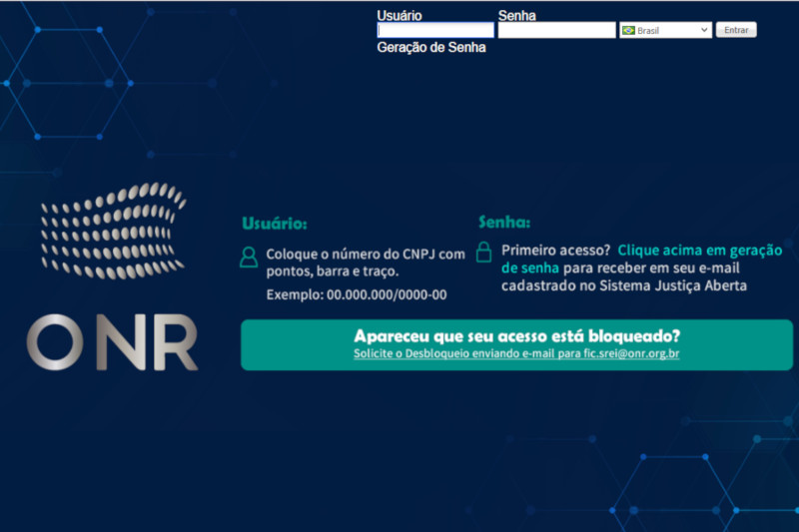Click 'Clique acima em geração de senha' text

coord(641,259)
